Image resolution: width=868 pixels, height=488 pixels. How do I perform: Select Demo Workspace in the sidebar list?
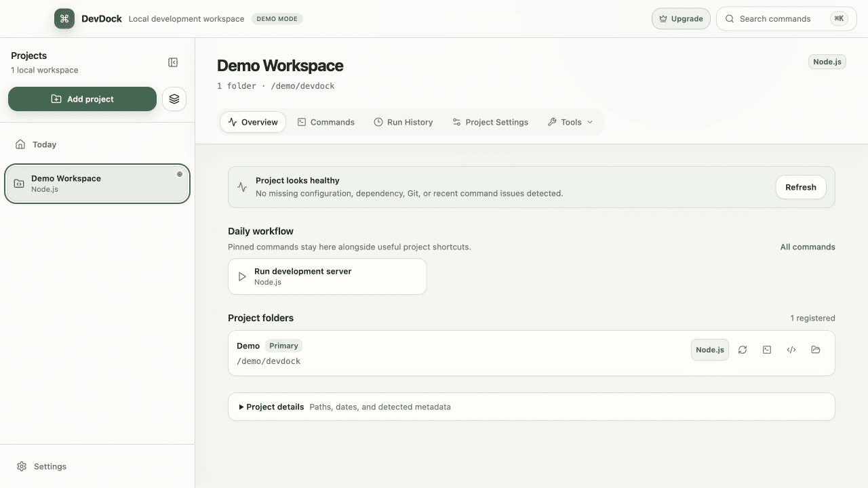97,184
